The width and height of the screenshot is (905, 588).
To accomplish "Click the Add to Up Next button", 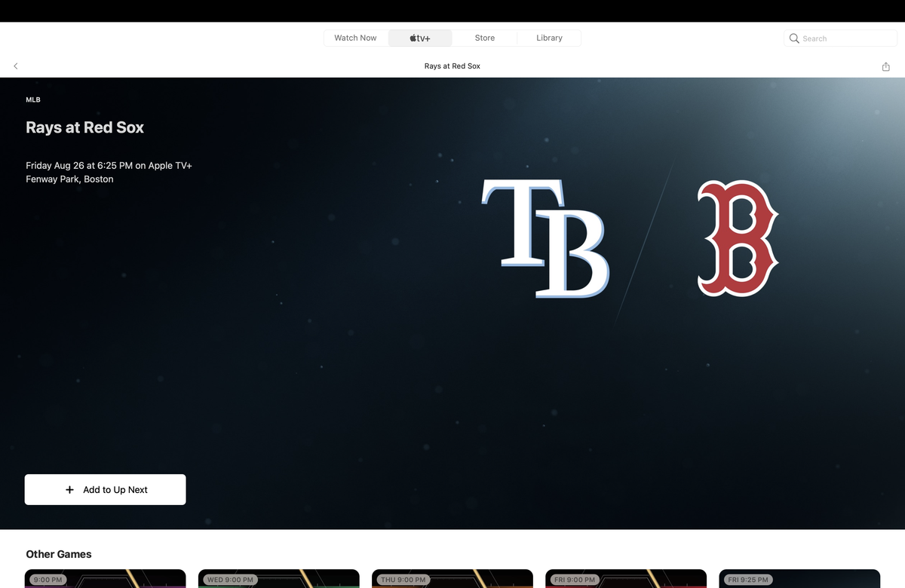I will click(105, 489).
